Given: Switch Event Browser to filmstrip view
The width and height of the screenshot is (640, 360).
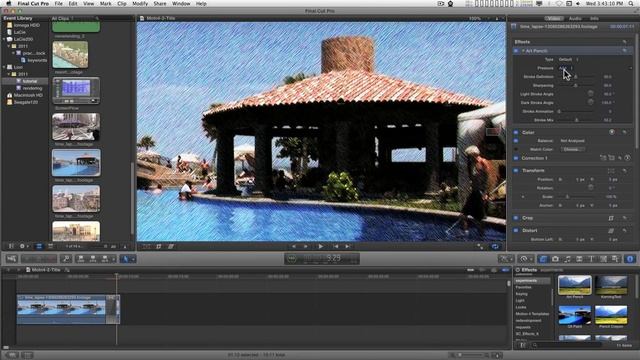Looking at the screenshot, I should [x=39, y=246].
